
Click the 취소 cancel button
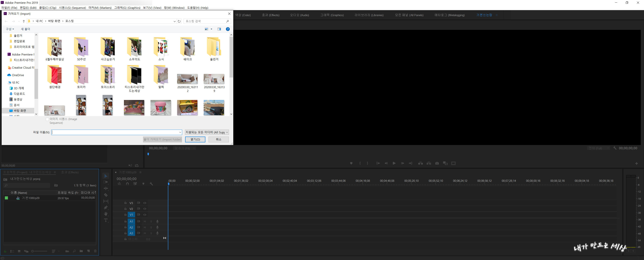click(x=218, y=140)
